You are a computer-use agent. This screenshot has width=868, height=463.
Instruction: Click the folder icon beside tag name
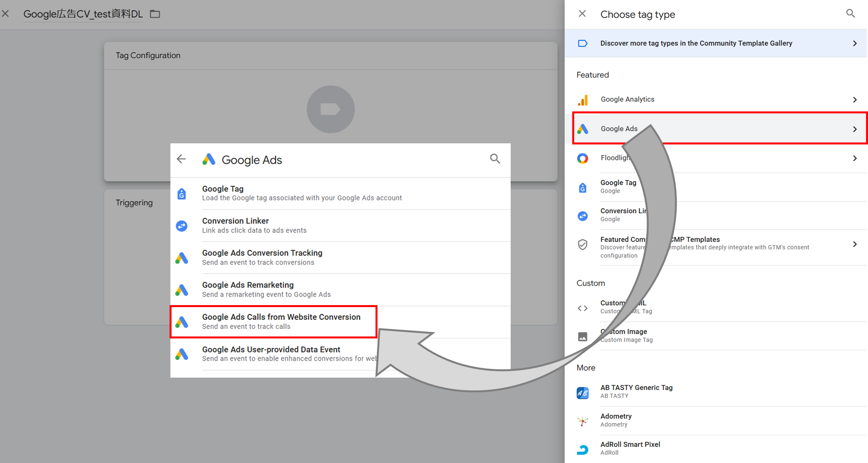pos(155,14)
